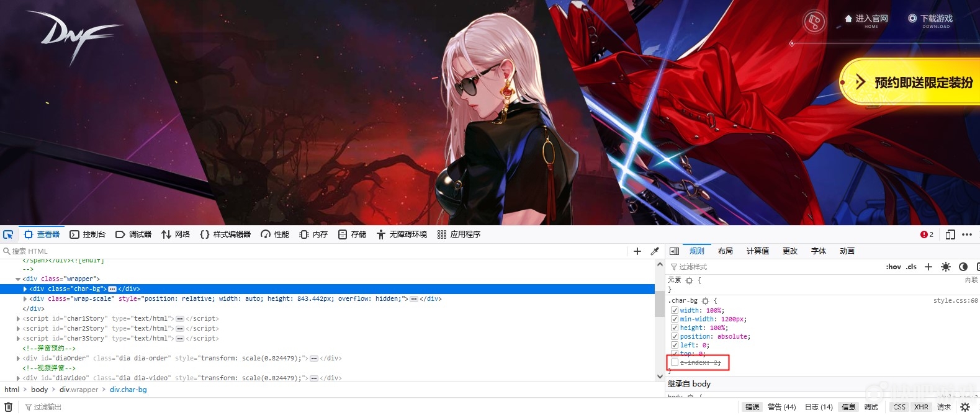This screenshot has height=415, width=980.
Task: Switch to the 内存 memory tab
Action: (x=313, y=234)
